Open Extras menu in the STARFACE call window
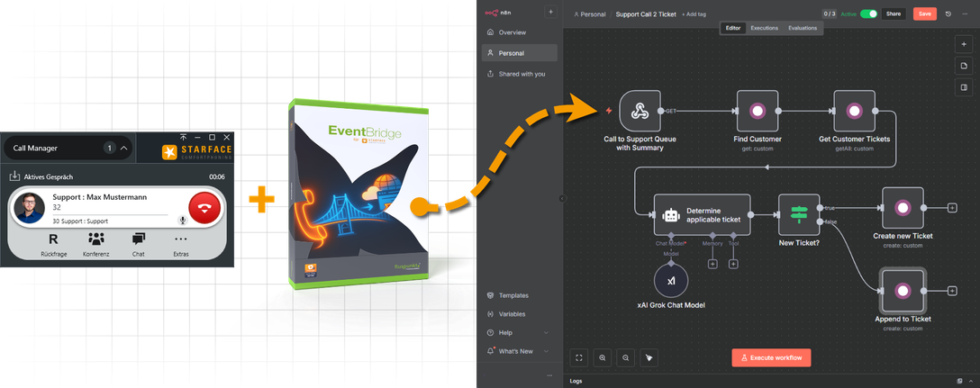 (181, 244)
